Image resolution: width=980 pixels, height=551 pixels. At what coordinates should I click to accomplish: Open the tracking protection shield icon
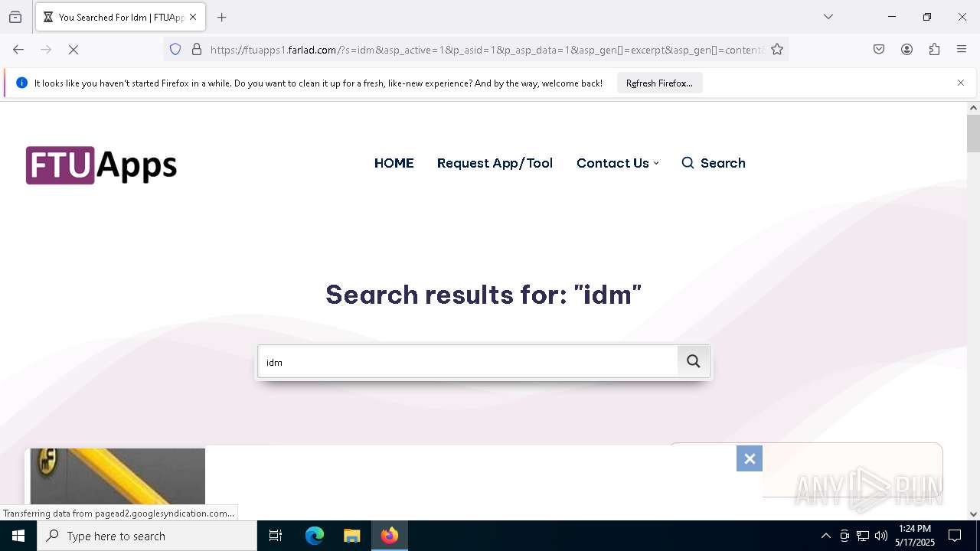click(175, 49)
